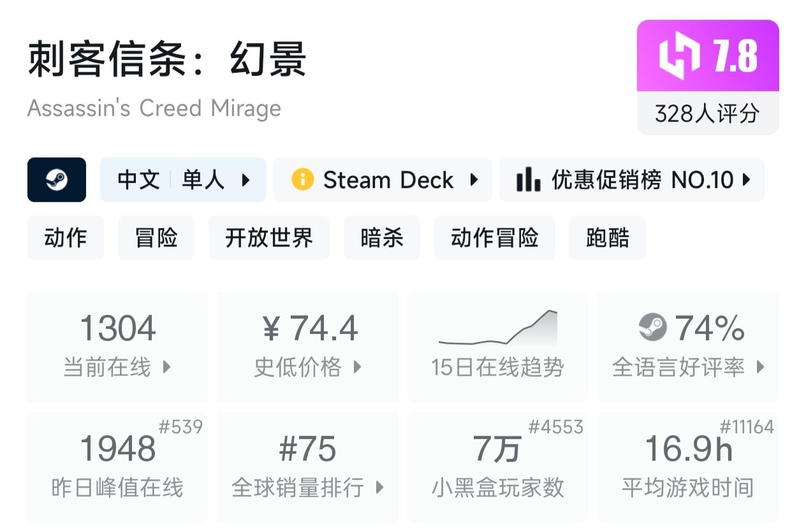The width and height of the screenshot is (806, 532).
Task: Expand the 中文 单人 language arrow
Action: (246, 180)
